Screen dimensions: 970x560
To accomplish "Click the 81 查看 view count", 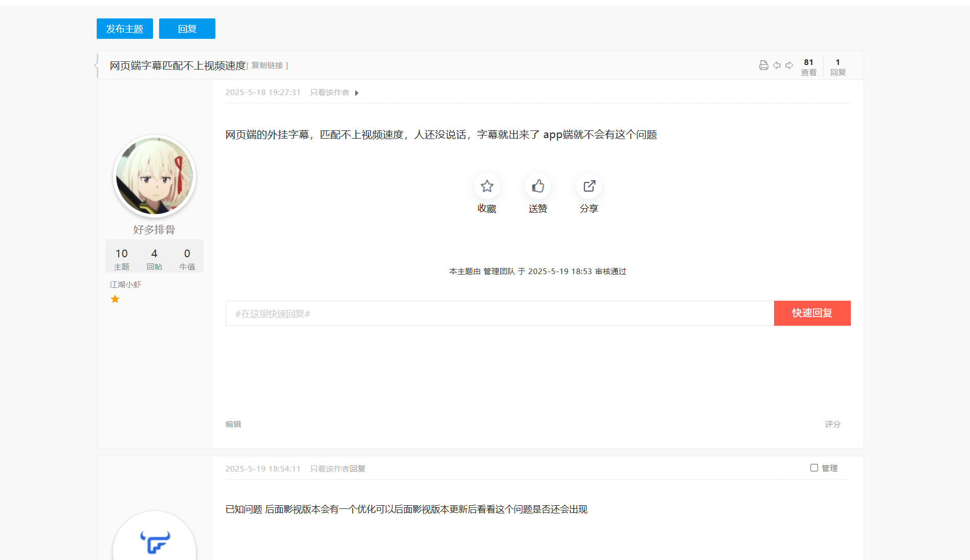I will click(x=809, y=67).
